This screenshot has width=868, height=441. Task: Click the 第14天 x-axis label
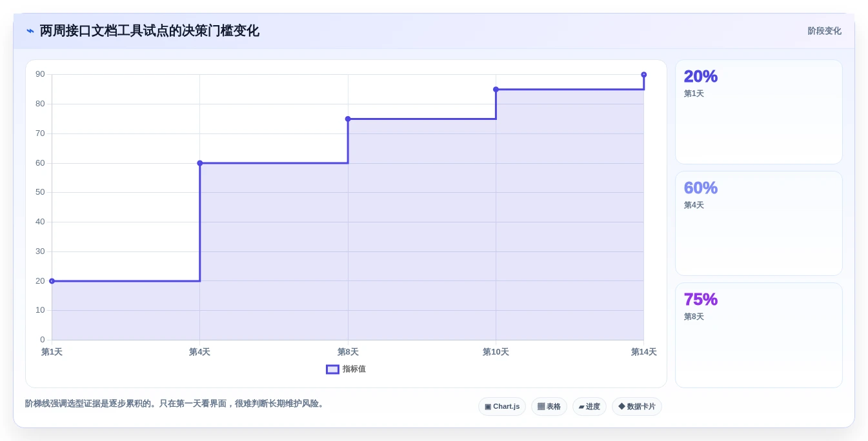point(643,352)
